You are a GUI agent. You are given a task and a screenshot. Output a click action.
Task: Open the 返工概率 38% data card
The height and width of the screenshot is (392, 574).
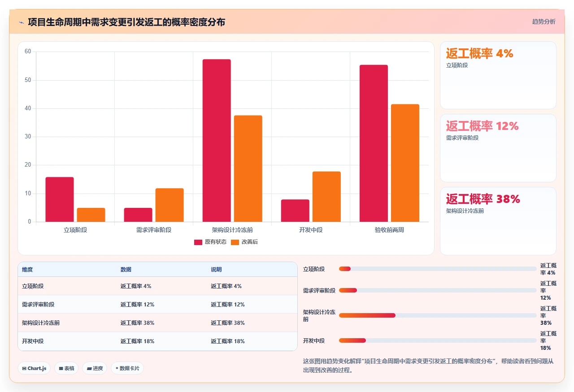point(498,221)
